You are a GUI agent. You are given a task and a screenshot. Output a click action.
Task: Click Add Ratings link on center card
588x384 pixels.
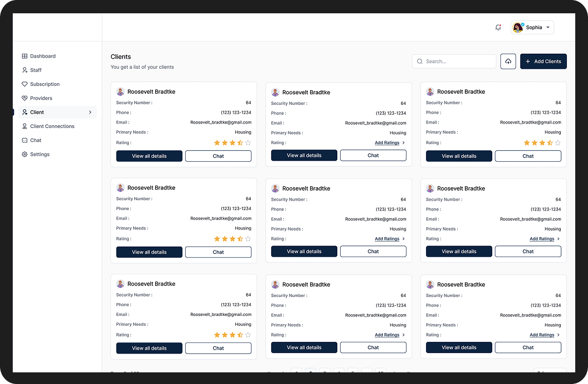[x=387, y=239]
